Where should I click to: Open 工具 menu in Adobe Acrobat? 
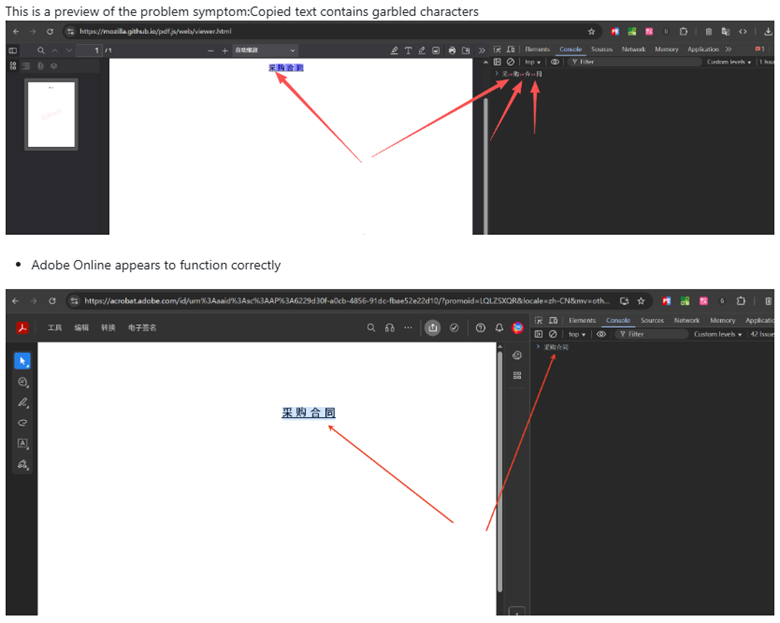pyautogui.click(x=55, y=327)
